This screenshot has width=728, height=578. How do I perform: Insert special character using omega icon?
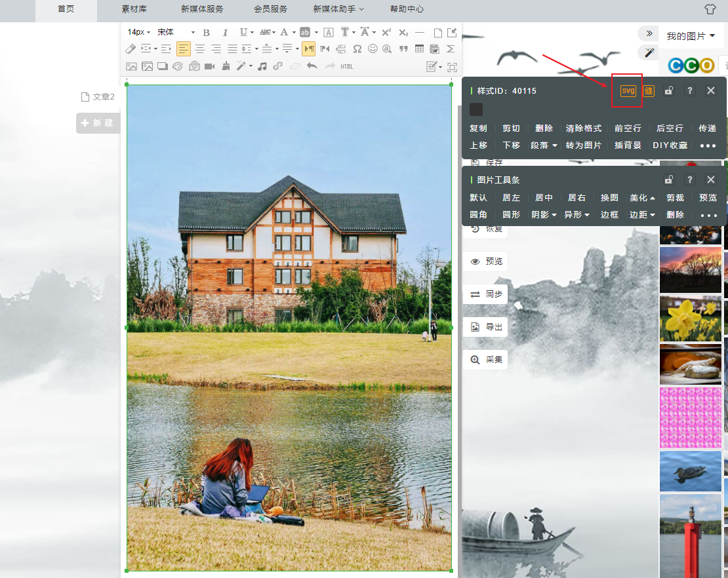click(357, 48)
